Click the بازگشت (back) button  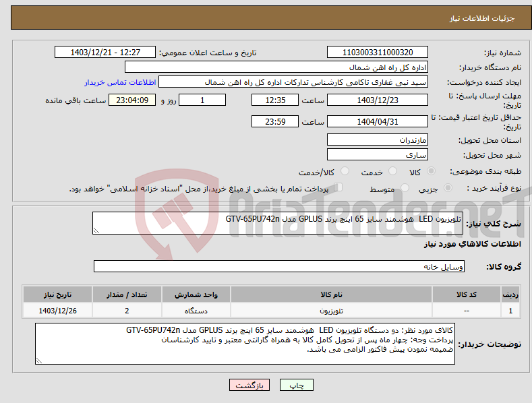249,385
